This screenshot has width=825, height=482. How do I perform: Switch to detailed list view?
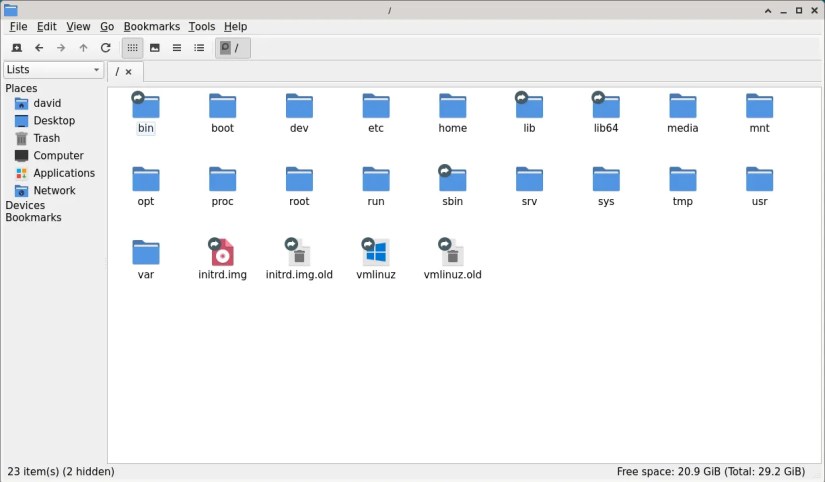(199, 48)
